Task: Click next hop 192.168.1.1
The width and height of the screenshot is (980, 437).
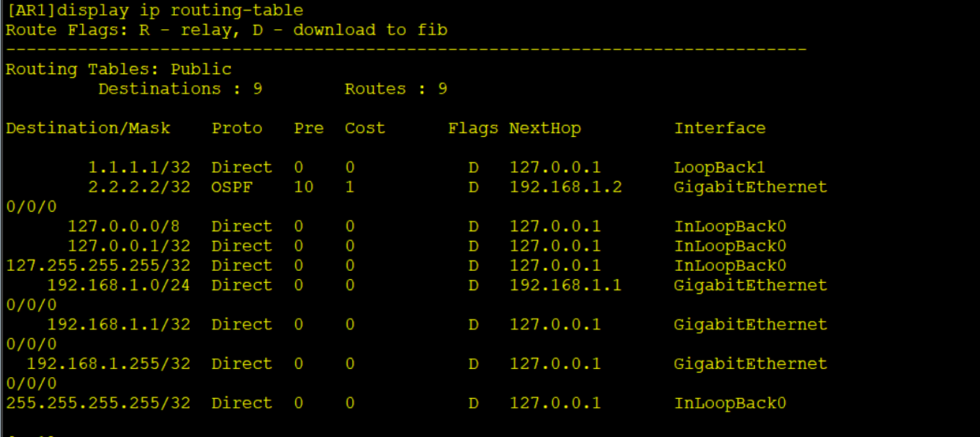Action: point(565,285)
